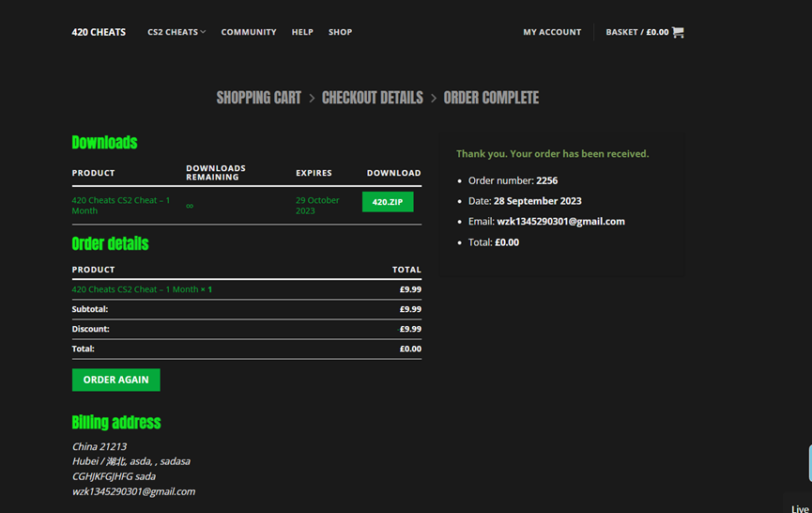View the Basket / £0.00 link
This screenshot has width=812, height=513.
(x=636, y=32)
